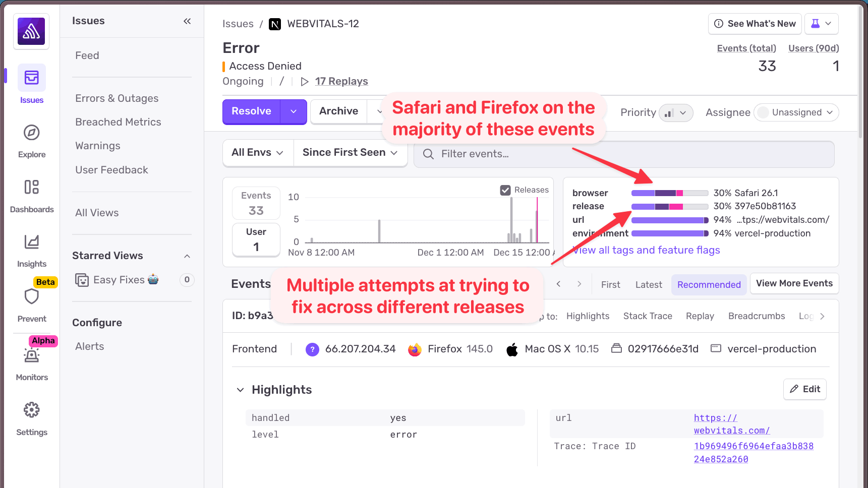Click the Filter events search field
This screenshot has height=488, width=868.
tap(555, 154)
